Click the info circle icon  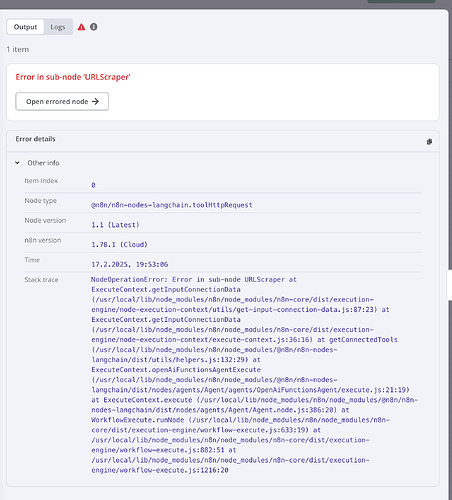[94, 27]
